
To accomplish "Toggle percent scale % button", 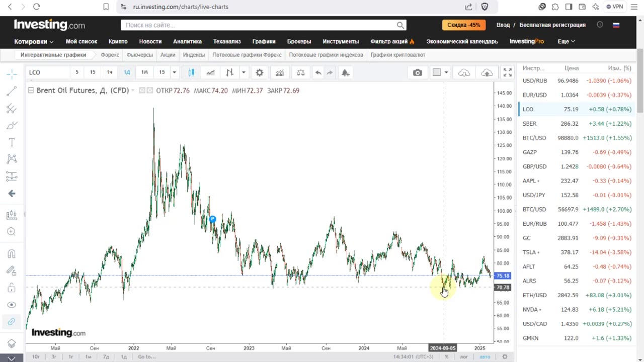I will 446,356.
